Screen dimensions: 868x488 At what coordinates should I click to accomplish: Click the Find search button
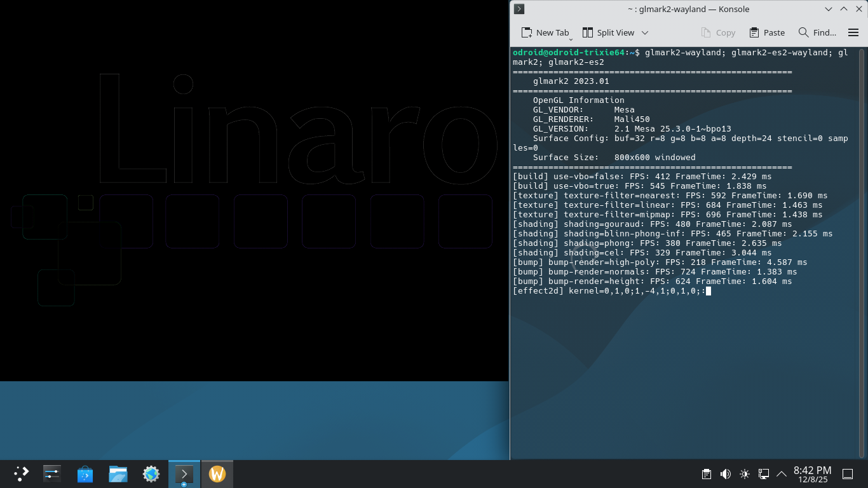pyautogui.click(x=817, y=32)
